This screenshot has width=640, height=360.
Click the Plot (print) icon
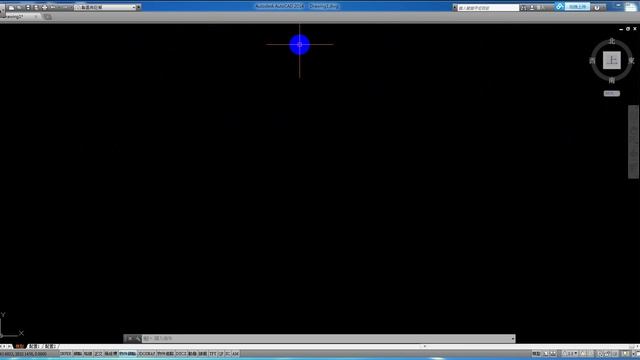tap(44, 7)
